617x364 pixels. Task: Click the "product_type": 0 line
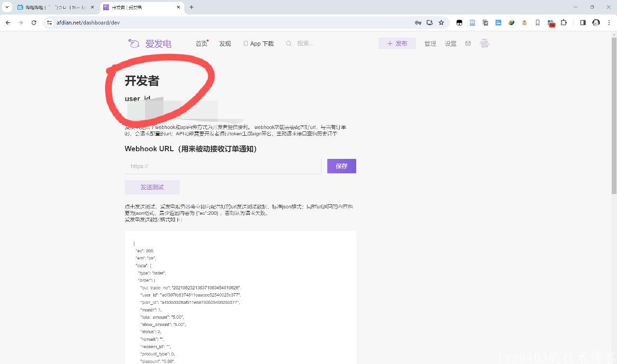pyautogui.click(x=158, y=354)
